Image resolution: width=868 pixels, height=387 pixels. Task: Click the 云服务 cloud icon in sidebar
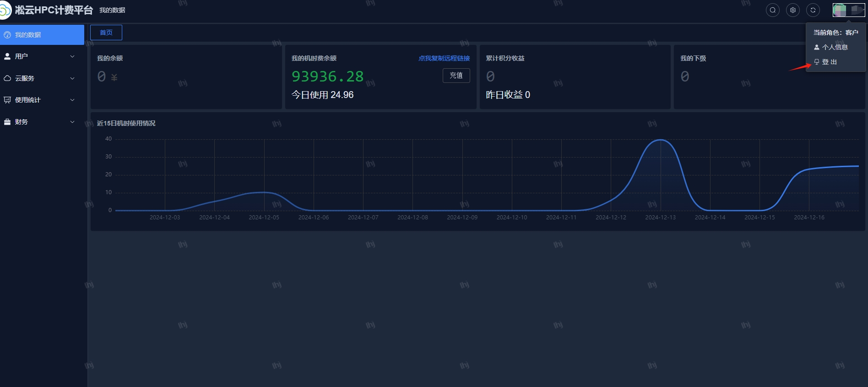coord(7,78)
